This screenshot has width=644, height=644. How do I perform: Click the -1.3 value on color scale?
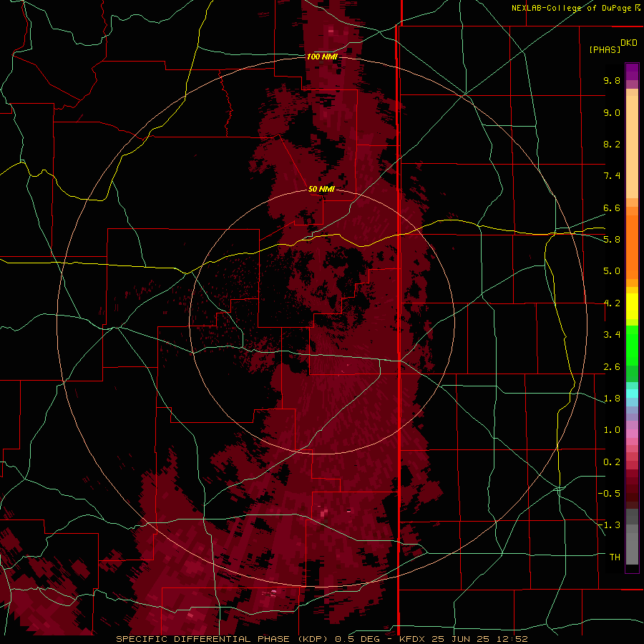point(609,525)
